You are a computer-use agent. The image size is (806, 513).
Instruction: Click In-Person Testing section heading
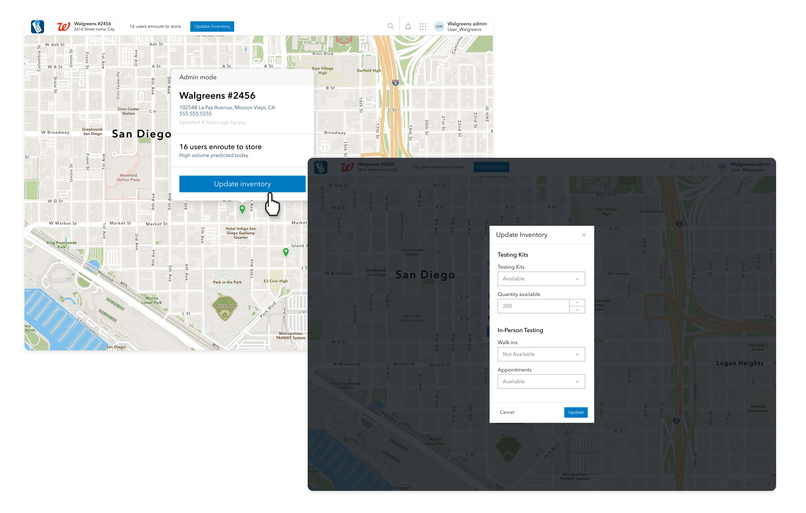[x=520, y=330]
